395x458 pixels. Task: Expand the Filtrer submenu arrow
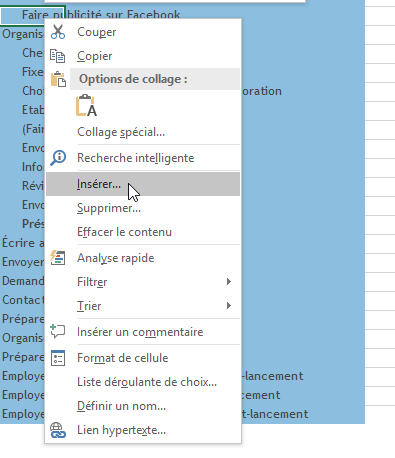click(229, 282)
